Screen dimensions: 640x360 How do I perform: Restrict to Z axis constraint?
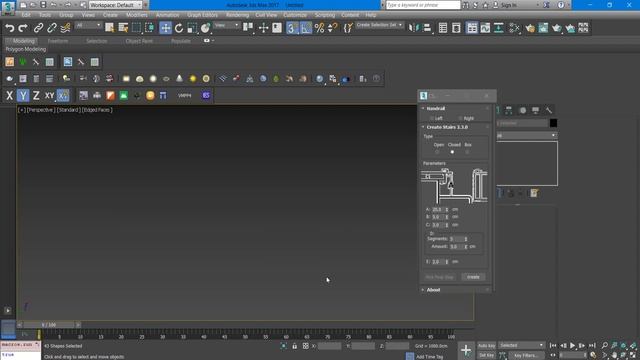[36, 96]
